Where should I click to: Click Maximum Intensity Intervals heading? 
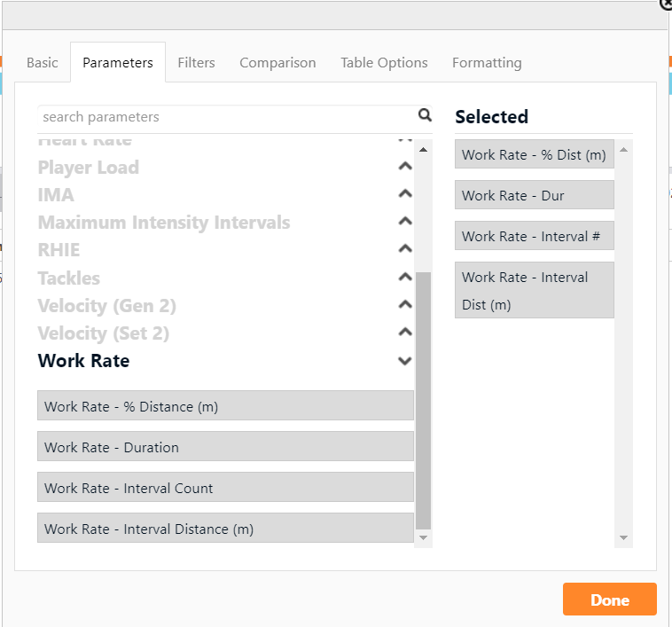pyautogui.click(x=164, y=223)
